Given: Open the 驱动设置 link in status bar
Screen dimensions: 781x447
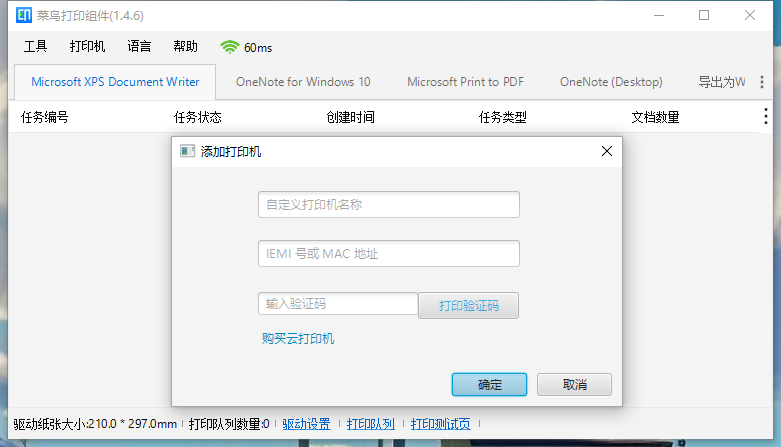Looking at the screenshot, I should 306,424.
